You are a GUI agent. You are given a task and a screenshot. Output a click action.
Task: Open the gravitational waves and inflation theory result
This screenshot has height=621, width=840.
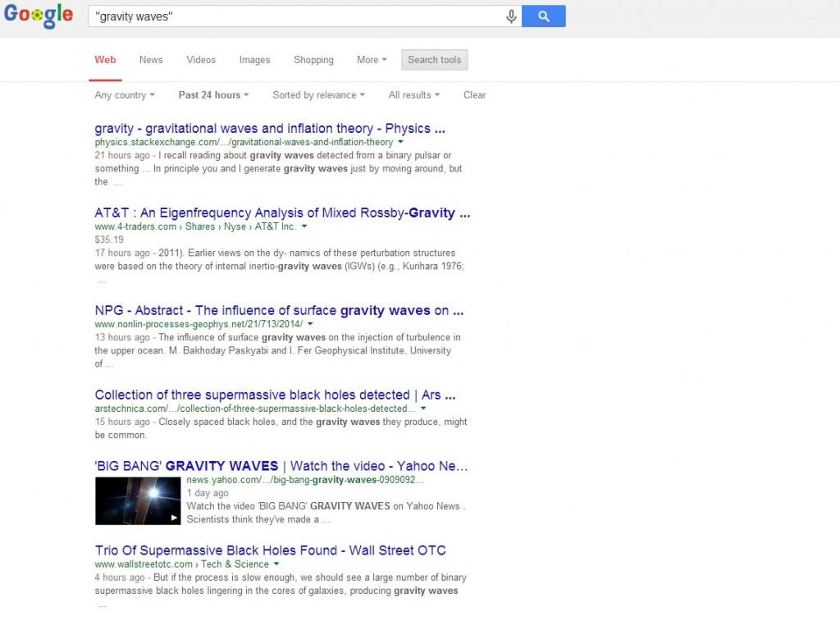point(269,129)
